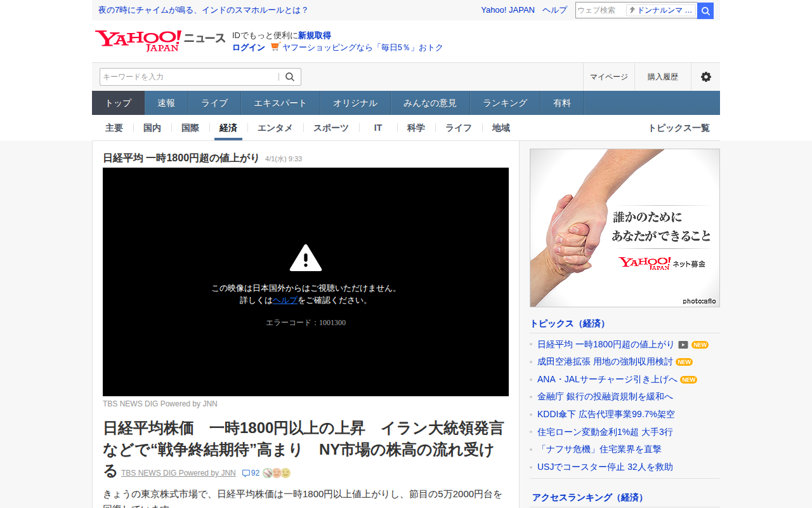Open topic 「ナフサ危機」住宅業界を直撃
The image size is (812, 508).
click(x=599, y=450)
